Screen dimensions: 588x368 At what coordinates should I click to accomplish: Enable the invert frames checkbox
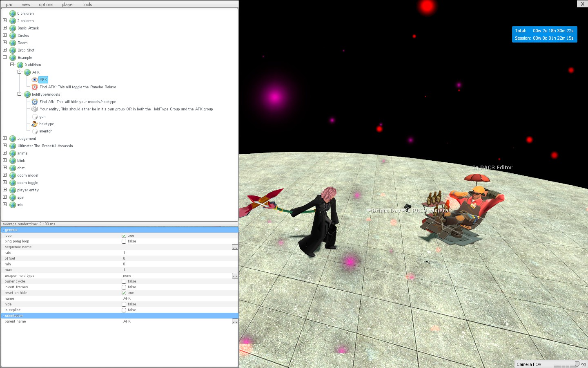(x=124, y=287)
